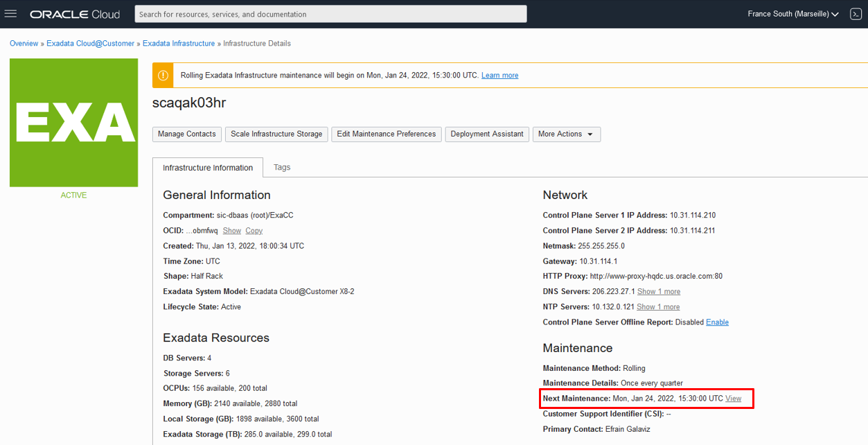Click the Manage Contacts button
The height and width of the screenshot is (445, 868).
tap(186, 134)
